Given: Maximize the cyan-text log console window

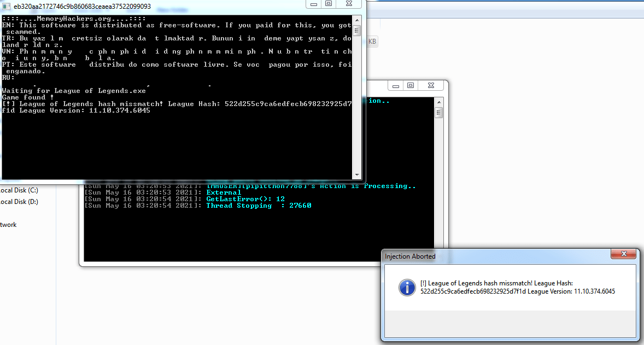Looking at the screenshot, I should tap(411, 86).
